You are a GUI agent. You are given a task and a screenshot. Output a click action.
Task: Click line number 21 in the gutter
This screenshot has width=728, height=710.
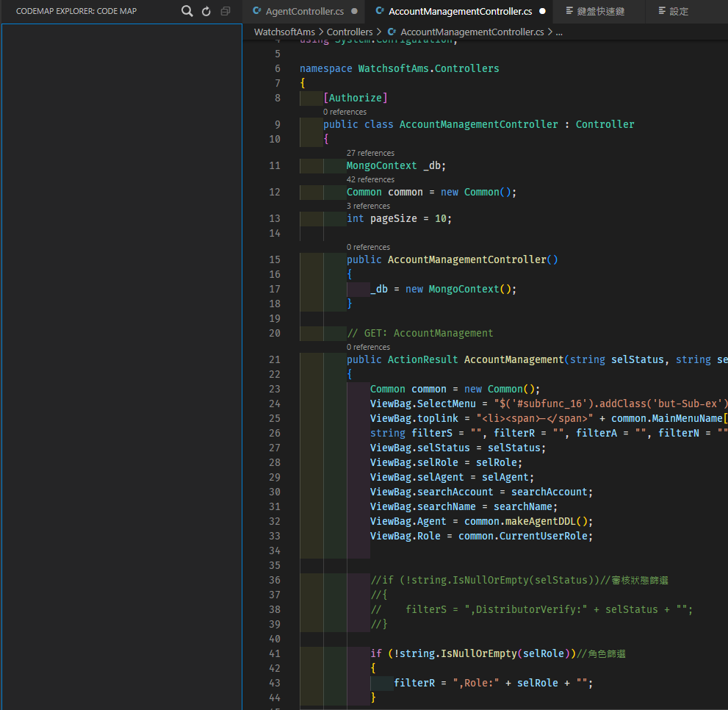[274, 359]
